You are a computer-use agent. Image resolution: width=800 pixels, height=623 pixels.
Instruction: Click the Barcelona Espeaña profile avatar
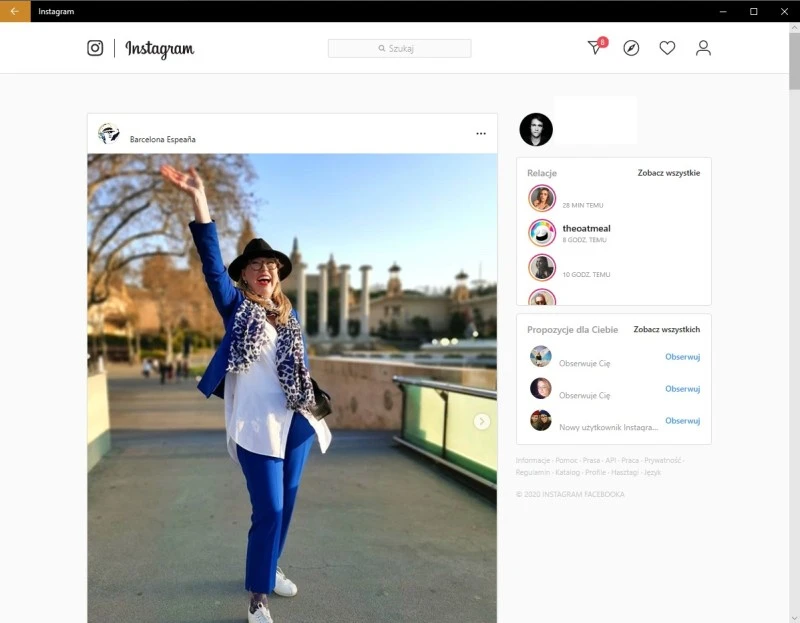pyautogui.click(x=108, y=133)
